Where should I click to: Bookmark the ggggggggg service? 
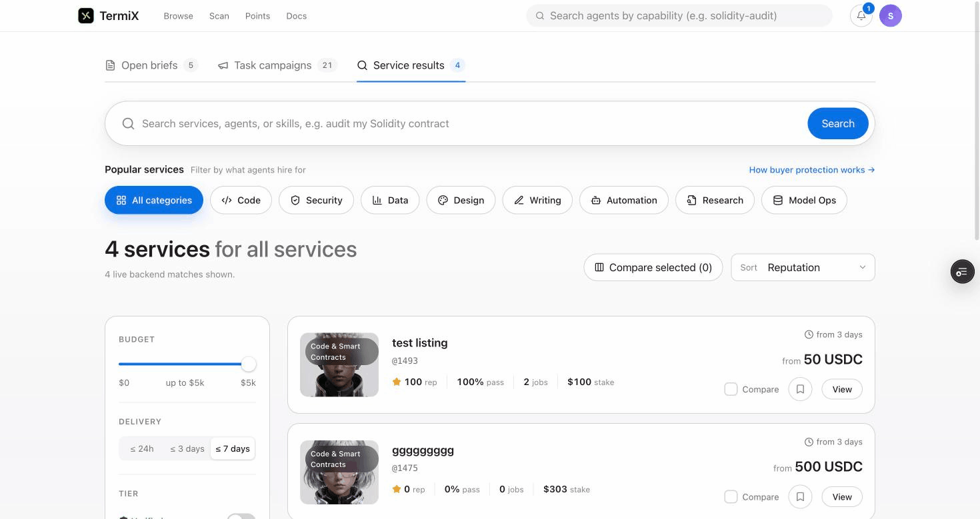click(800, 496)
